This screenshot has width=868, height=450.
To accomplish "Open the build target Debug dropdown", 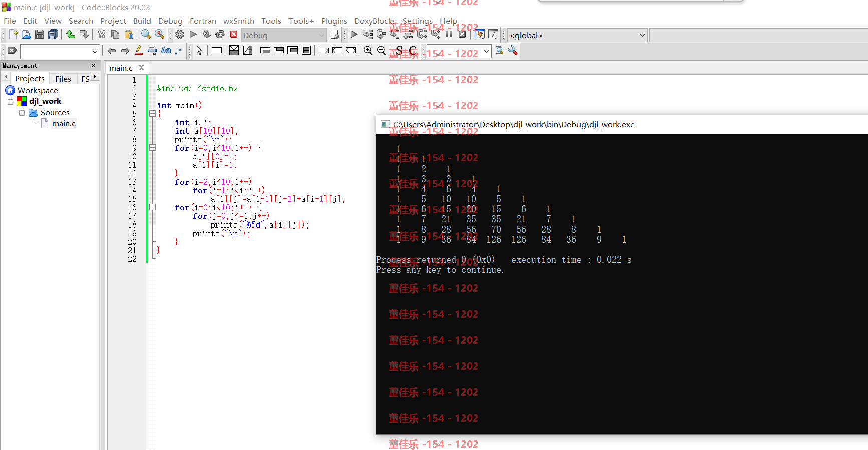I will click(284, 35).
